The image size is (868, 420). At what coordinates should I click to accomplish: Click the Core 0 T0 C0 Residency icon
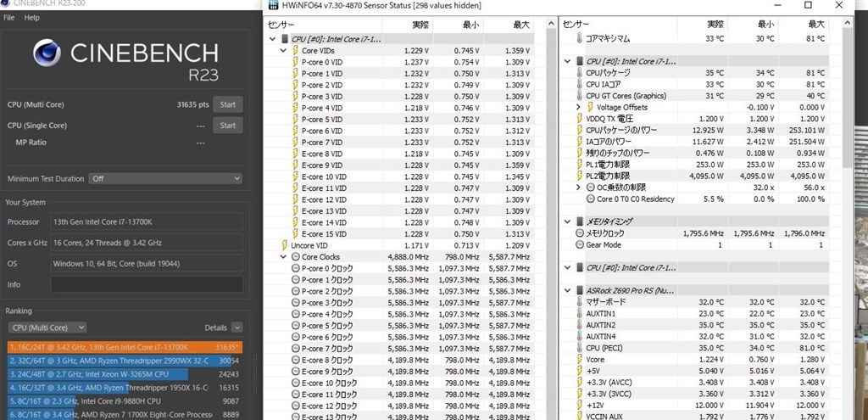click(x=590, y=199)
